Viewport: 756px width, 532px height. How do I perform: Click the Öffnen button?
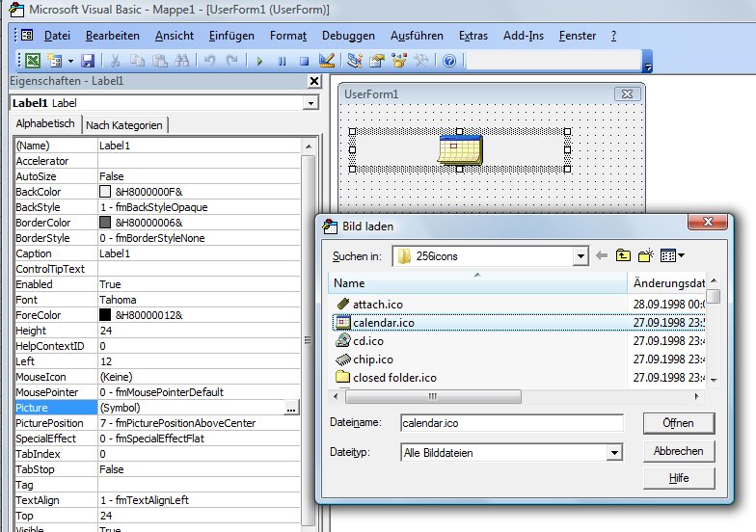678,423
